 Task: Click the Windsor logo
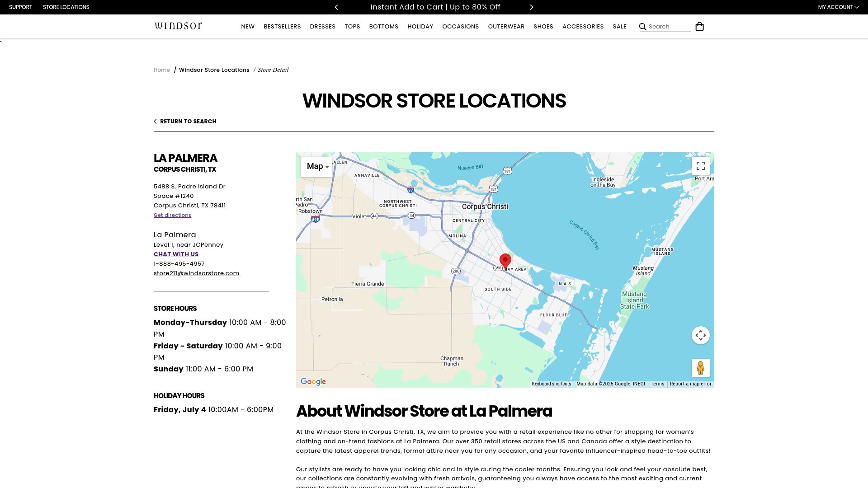tap(178, 26)
